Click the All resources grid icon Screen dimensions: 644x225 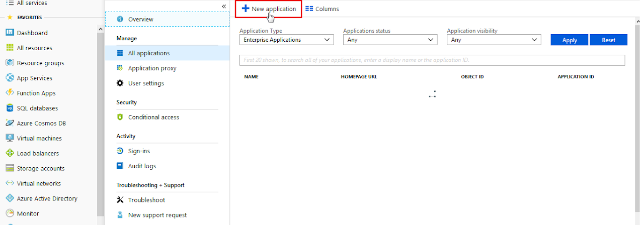coord(9,48)
